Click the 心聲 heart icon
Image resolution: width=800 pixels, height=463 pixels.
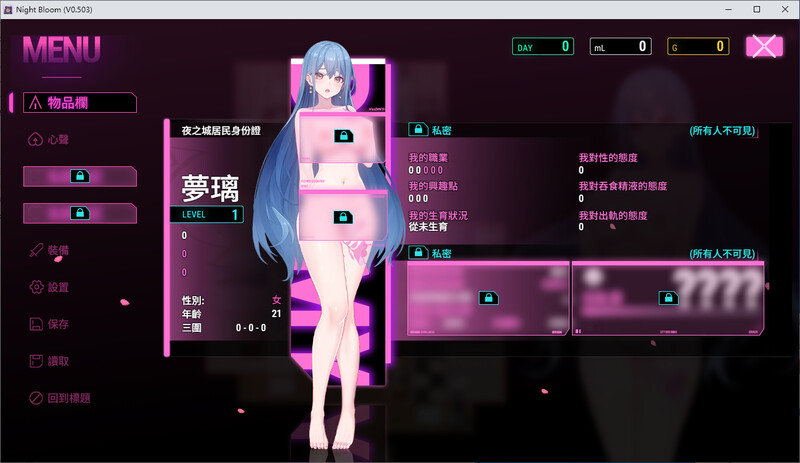35,139
